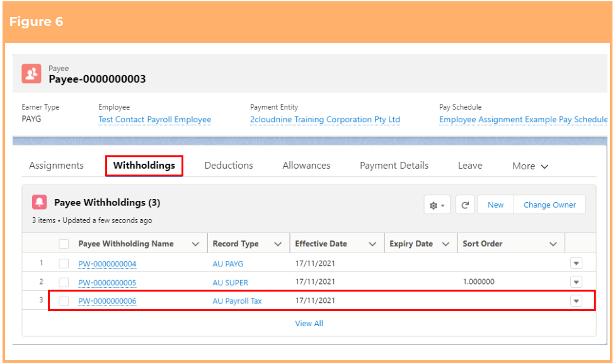Select the Withholdings tab
Image resolution: width=615 pixels, height=364 pixels.
pos(144,166)
